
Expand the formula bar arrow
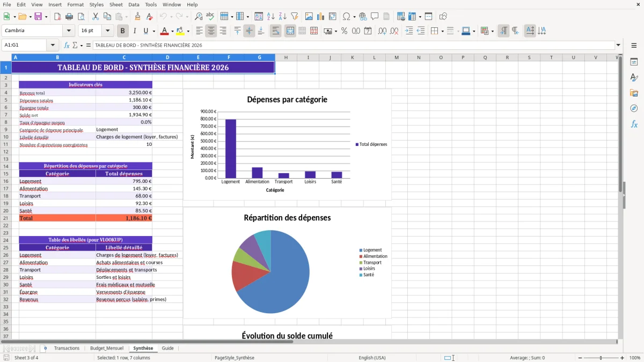coord(618,46)
